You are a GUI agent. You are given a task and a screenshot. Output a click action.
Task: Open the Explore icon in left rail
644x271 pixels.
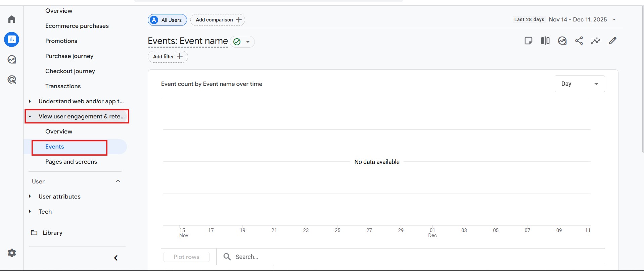(12, 60)
